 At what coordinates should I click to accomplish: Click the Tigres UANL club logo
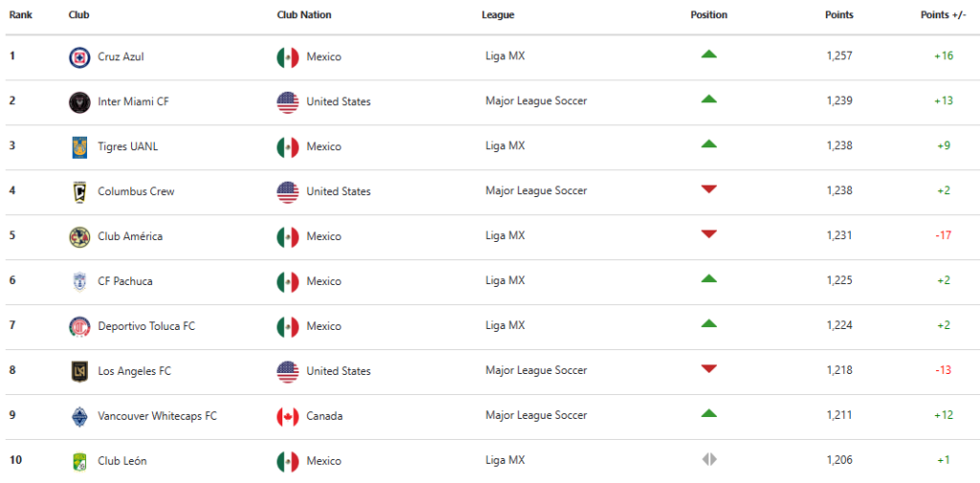[79, 147]
